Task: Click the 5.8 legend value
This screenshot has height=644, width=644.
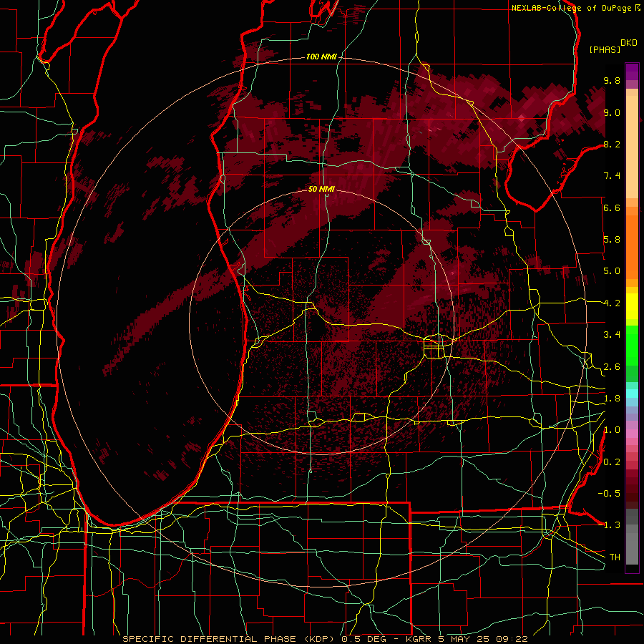Action: (612, 240)
